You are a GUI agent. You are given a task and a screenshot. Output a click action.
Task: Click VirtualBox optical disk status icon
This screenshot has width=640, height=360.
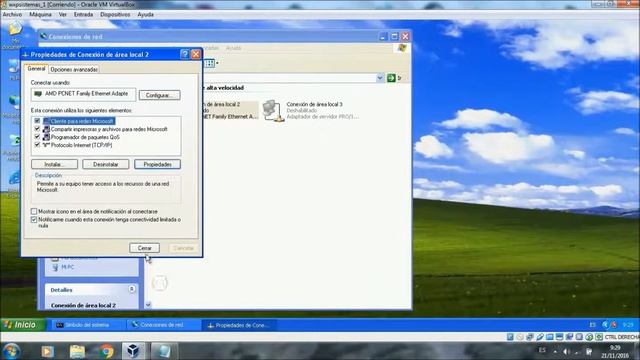(x=520, y=337)
